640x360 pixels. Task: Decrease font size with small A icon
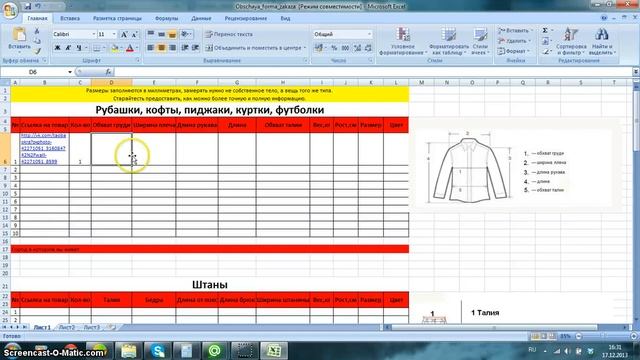(x=134, y=34)
